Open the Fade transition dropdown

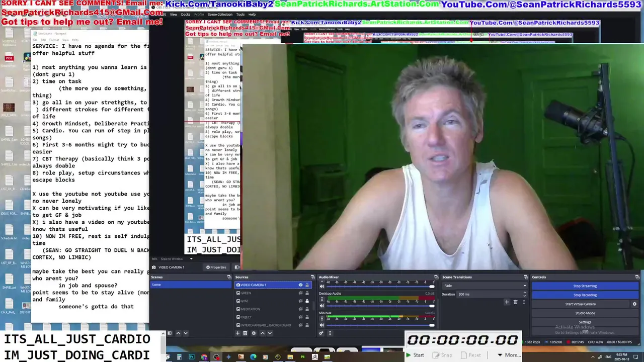click(484, 286)
